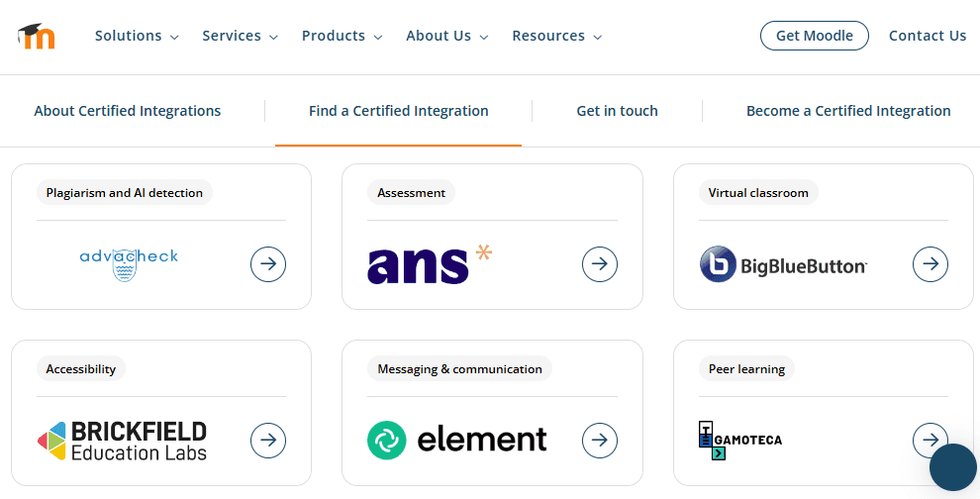
Task: Click the Gamoteca logo
Action: 740,441
